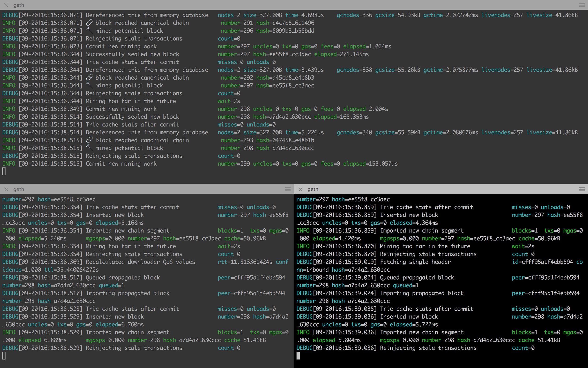Open the hamburger menu of the bottom-right geth pane
This screenshot has width=588, height=368.
(x=582, y=189)
